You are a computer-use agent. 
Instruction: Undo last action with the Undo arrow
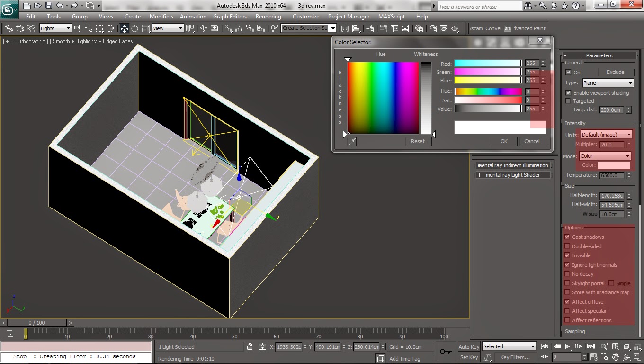[x=59, y=6]
